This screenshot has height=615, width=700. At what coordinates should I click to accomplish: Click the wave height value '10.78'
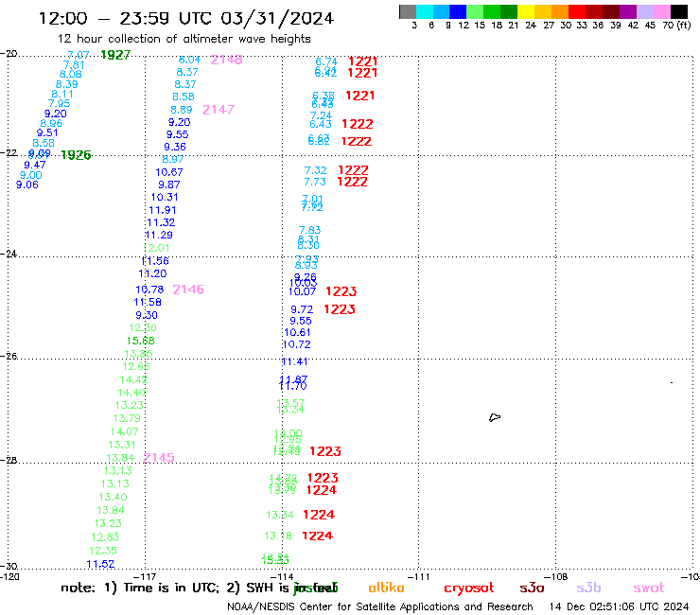149,290
